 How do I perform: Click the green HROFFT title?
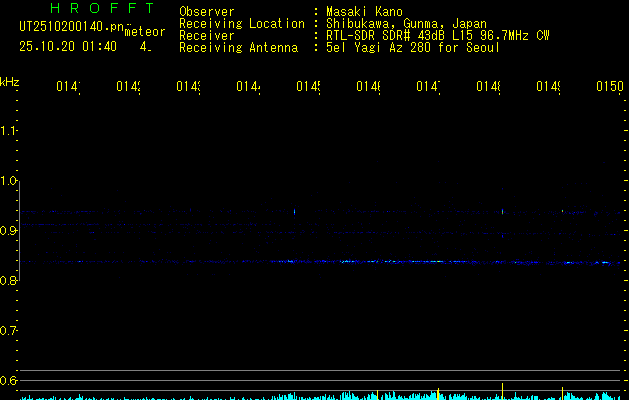click(102, 8)
